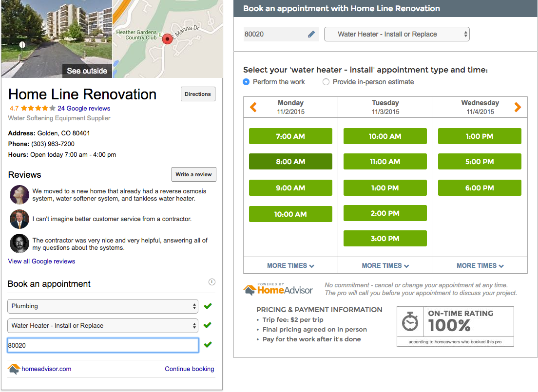This screenshot has height=392, width=538.
Task: Open the Plumbing category dropdown
Action: [103, 306]
